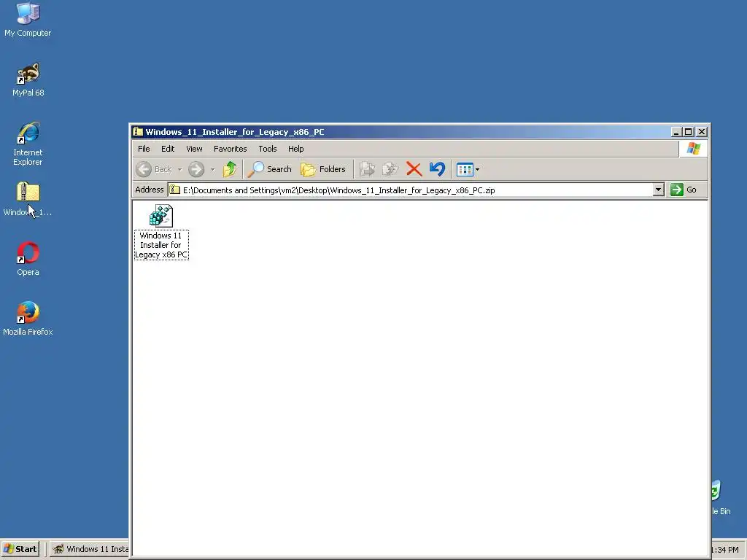Screen dimensions: 747x560
Task: Click the zip folder icon in title bar
Action: pos(139,132)
